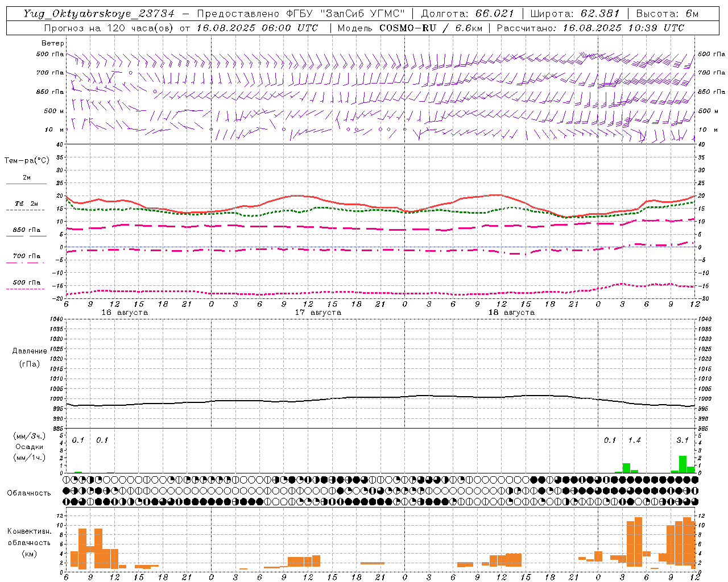The height and width of the screenshot is (582, 728).
Task: Click the red 2м temperature legend line
Action: pyautogui.click(x=26, y=184)
